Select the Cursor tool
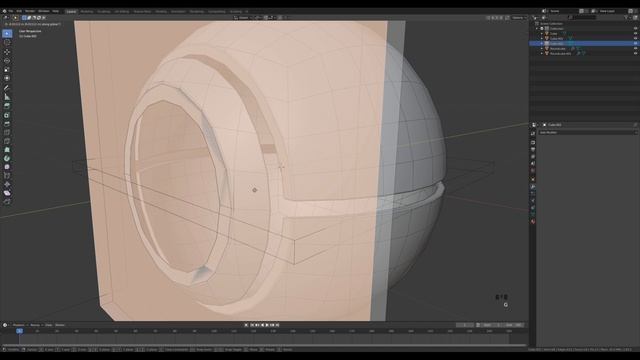 [7, 42]
